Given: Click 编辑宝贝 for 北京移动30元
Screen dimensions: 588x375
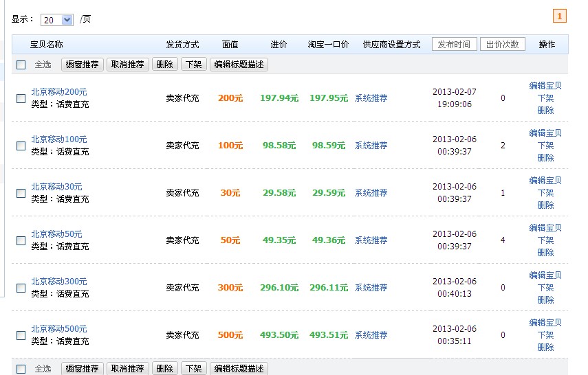Looking at the screenshot, I should click(545, 181).
